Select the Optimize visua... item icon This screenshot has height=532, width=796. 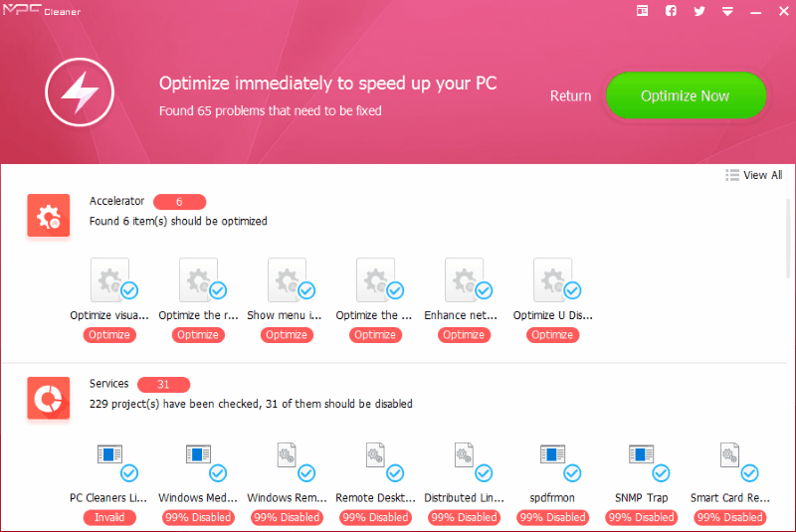(109, 279)
